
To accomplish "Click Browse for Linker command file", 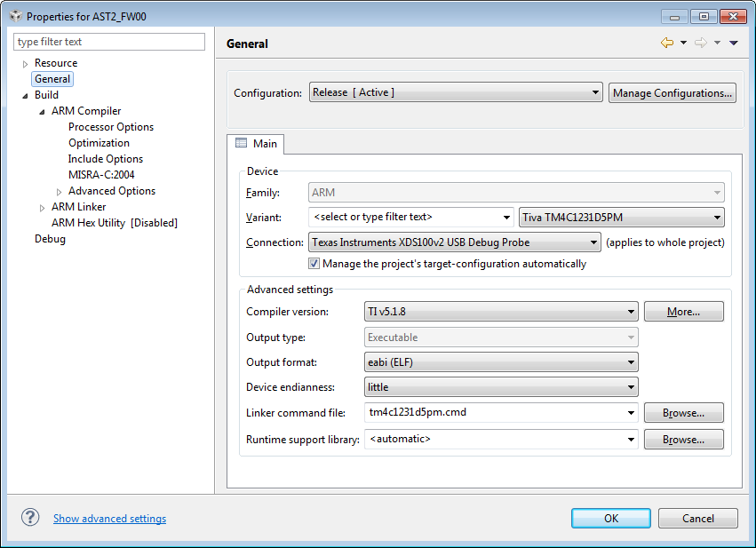I will (x=684, y=413).
